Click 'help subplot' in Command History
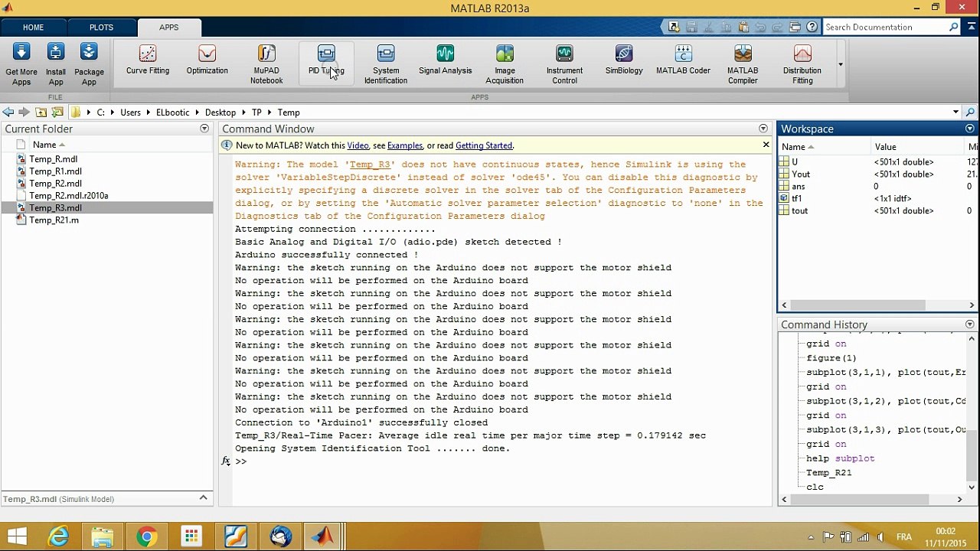The height and width of the screenshot is (551, 980). coord(840,458)
